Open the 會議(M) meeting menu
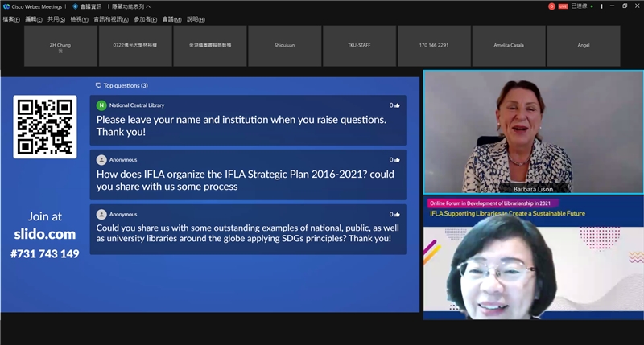 pos(171,19)
